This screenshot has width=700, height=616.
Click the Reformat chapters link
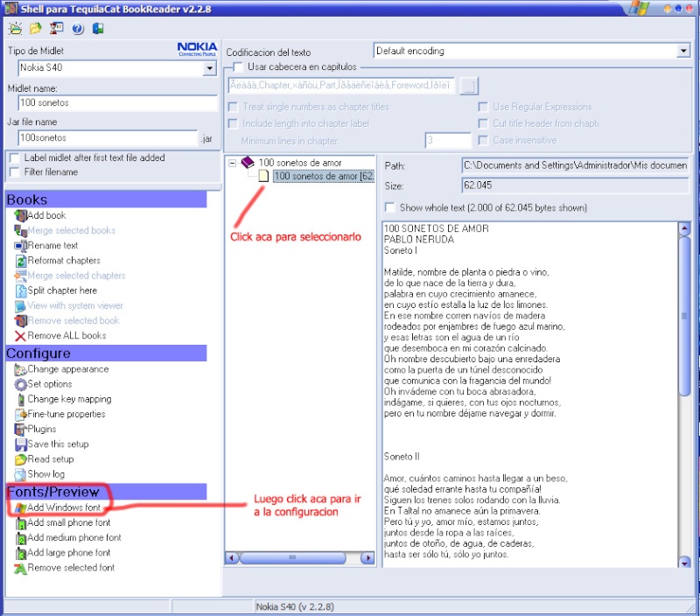pos(64,261)
